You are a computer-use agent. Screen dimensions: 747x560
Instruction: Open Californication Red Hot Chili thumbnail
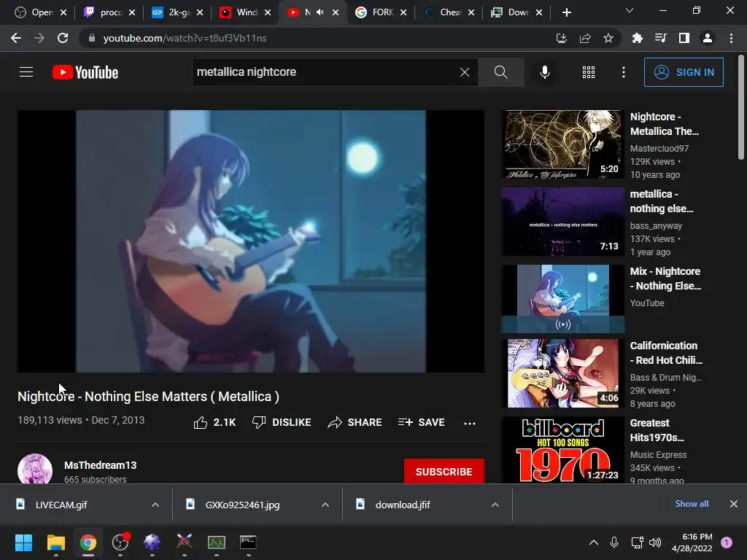[x=563, y=373]
